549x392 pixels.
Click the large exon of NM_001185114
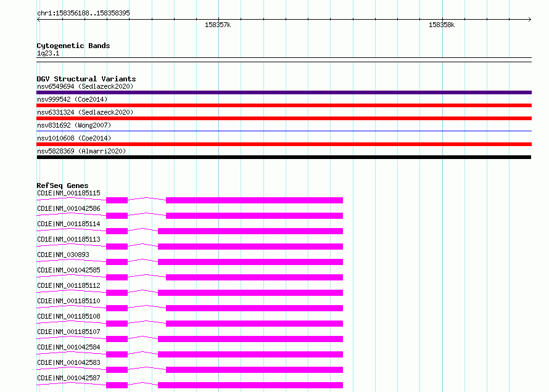pyautogui.click(x=250, y=231)
